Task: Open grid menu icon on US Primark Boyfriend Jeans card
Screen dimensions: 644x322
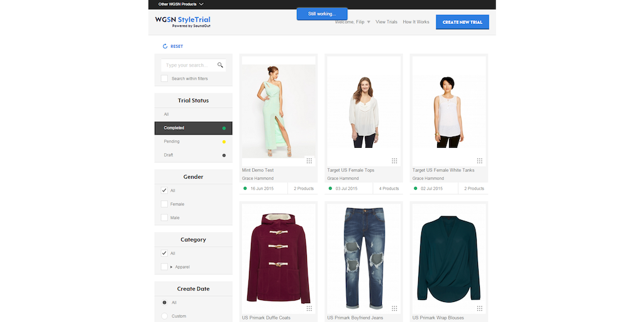Action: (394, 308)
